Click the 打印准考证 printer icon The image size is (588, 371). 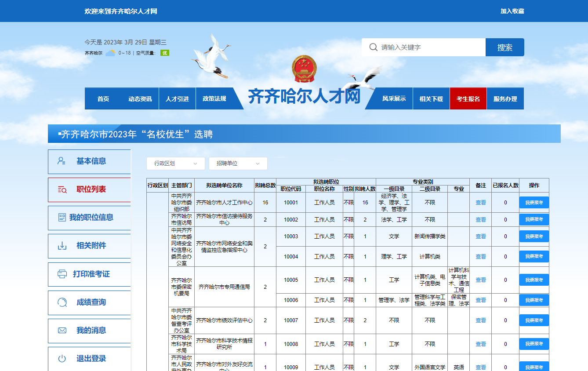pyautogui.click(x=62, y=274)
